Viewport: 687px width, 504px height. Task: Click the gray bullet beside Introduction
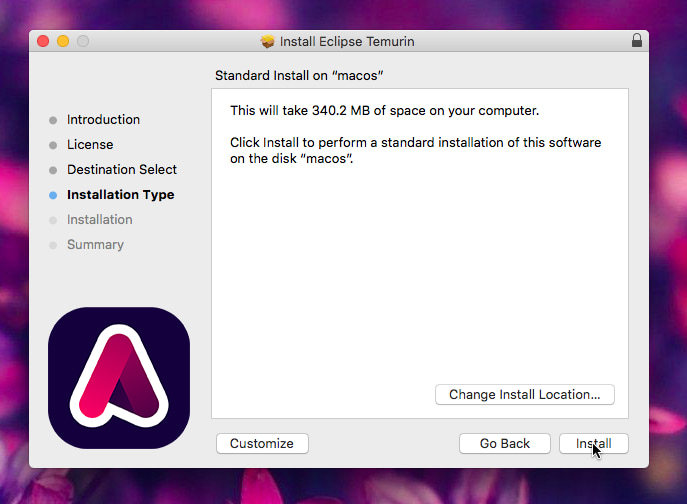53,121
